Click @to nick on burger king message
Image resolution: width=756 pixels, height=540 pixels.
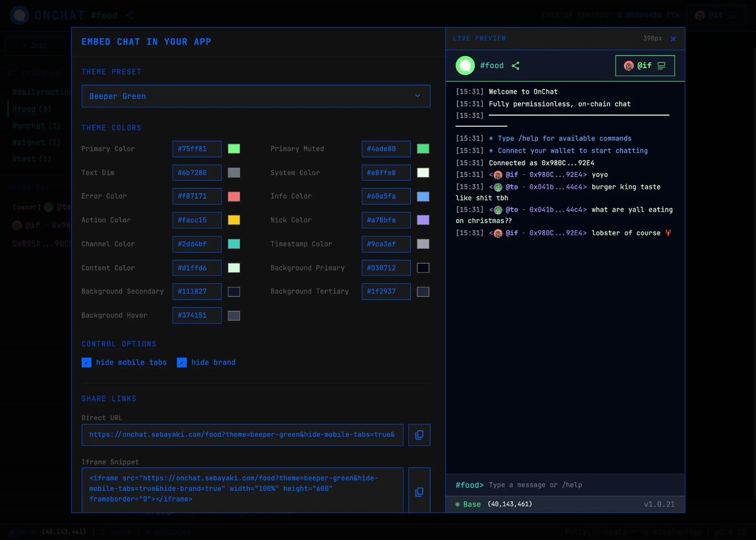point(512,187)
